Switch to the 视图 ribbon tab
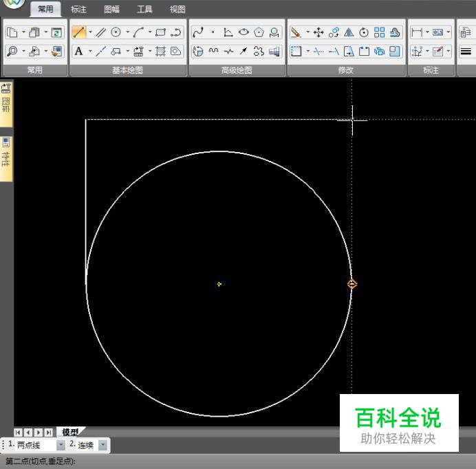Image resolution: width=476 pixels, height=469 pixels. point(177,10)
